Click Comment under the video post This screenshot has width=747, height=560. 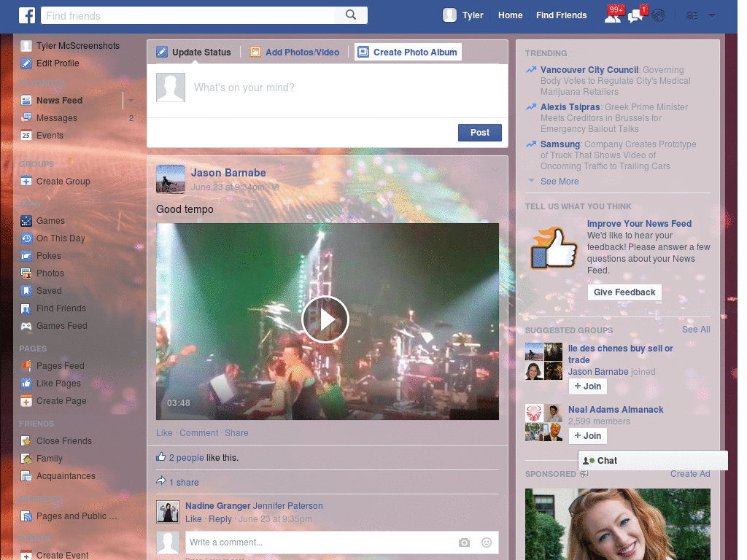tap(198, 433)
